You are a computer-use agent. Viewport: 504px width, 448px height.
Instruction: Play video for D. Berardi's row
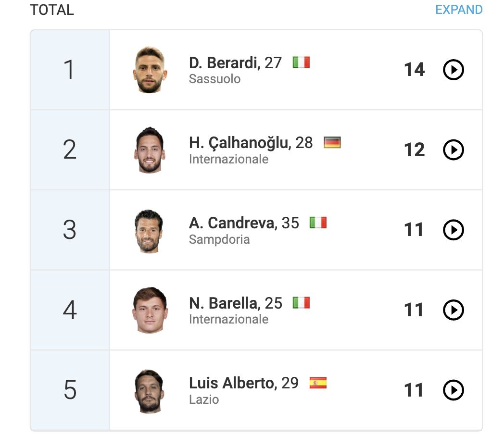[453, 69]
